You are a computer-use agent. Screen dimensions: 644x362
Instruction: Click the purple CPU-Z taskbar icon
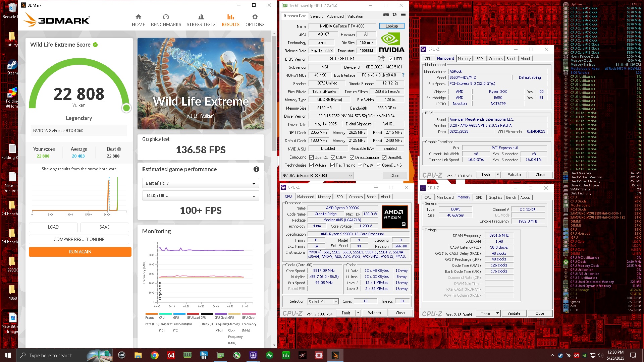[x=253, y=355]
